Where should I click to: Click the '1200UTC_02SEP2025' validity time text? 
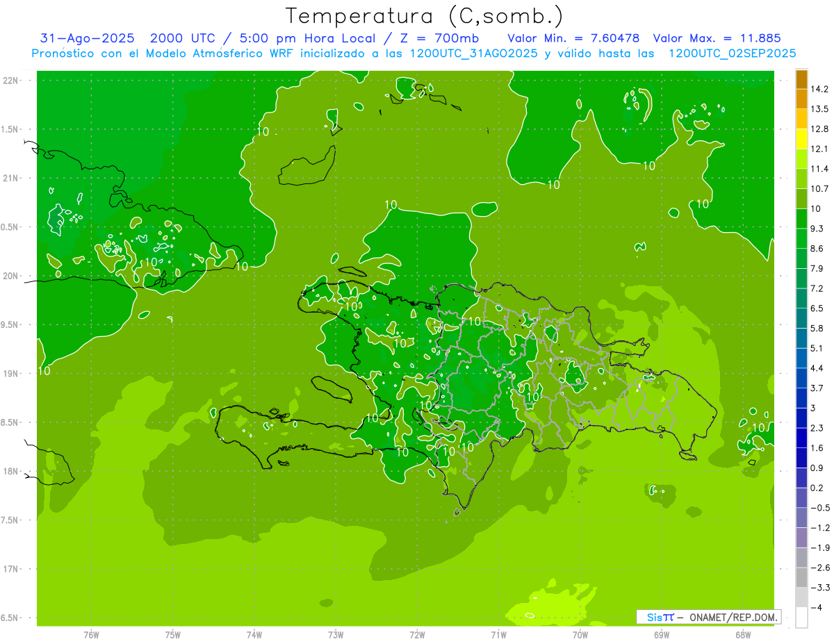tap(732, 53)
